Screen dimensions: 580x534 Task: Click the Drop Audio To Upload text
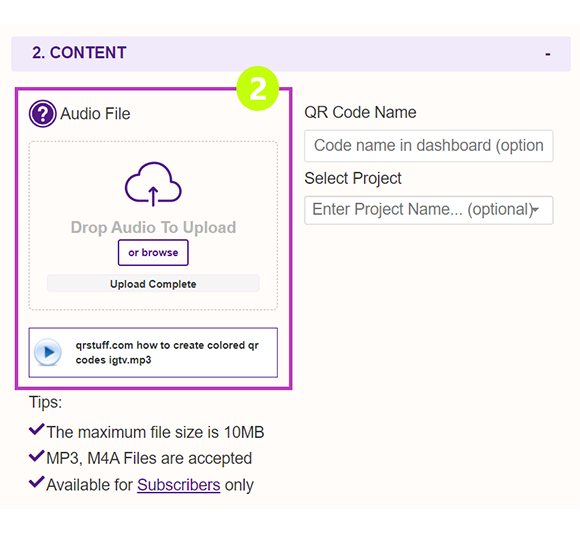coord(153,227)
